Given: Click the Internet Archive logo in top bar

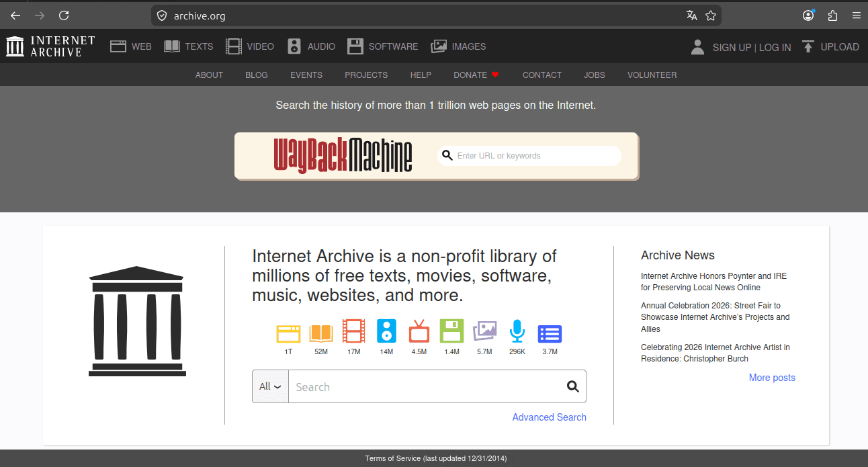Looking at the screenshot, I should coord(51,46).
